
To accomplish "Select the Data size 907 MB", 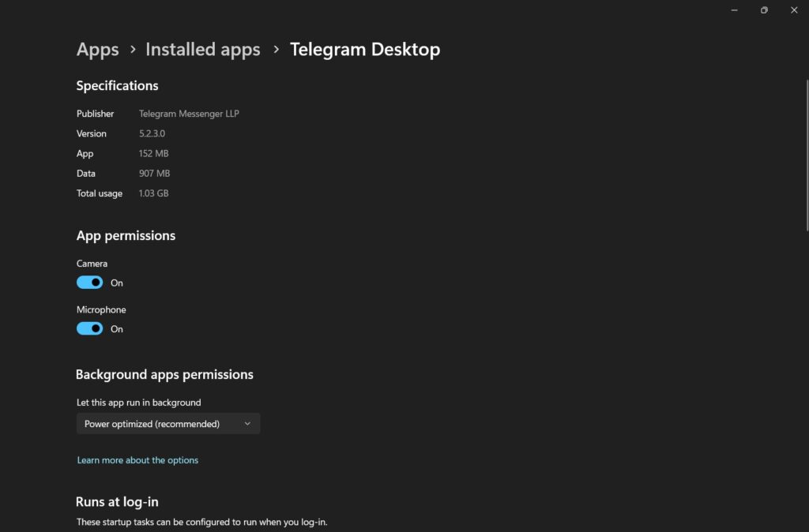I will click(x=154, y=173).
